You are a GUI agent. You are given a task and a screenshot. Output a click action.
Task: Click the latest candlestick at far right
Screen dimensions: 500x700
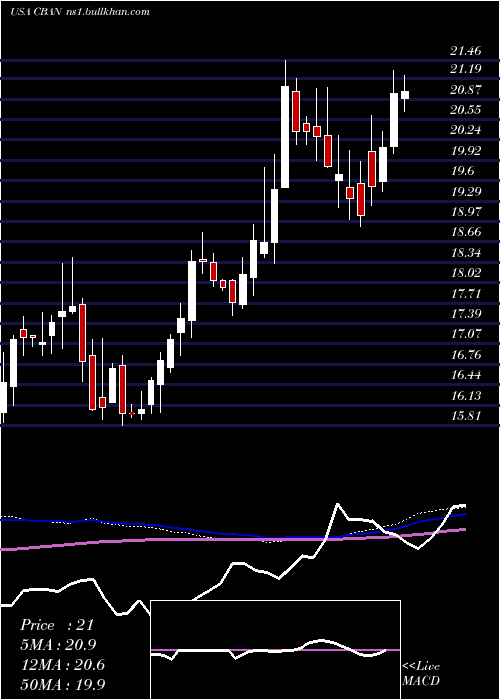point(405,94)
